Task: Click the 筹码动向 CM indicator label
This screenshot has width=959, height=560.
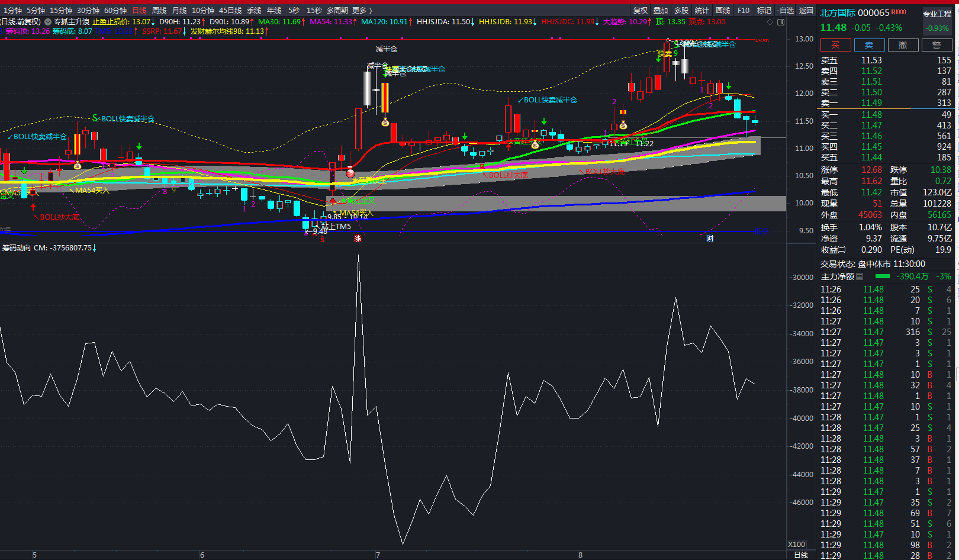Action: point(49,248)
